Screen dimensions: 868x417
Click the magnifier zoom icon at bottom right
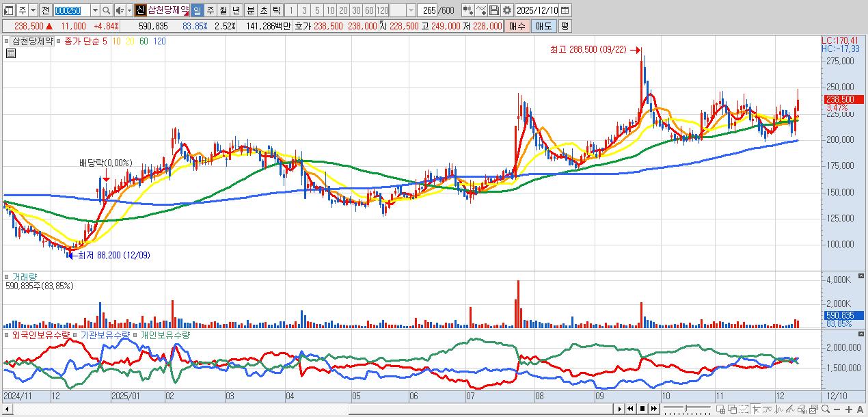click(826, 409)
